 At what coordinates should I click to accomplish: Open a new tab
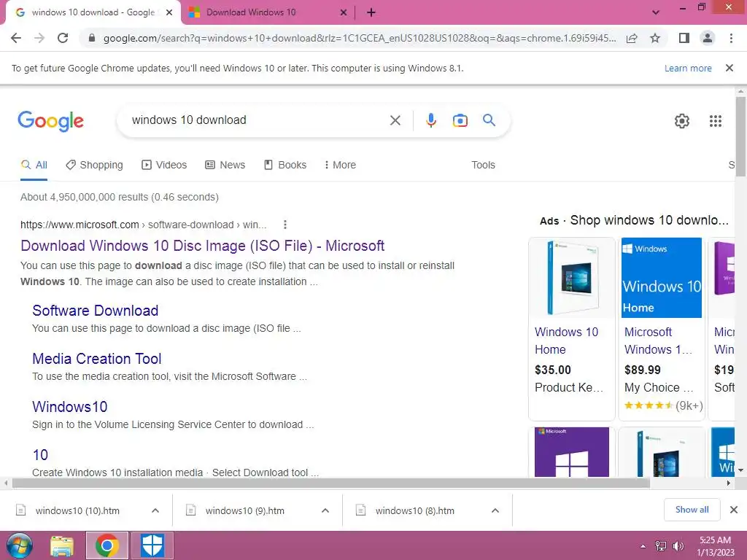(x=371, y=12)
